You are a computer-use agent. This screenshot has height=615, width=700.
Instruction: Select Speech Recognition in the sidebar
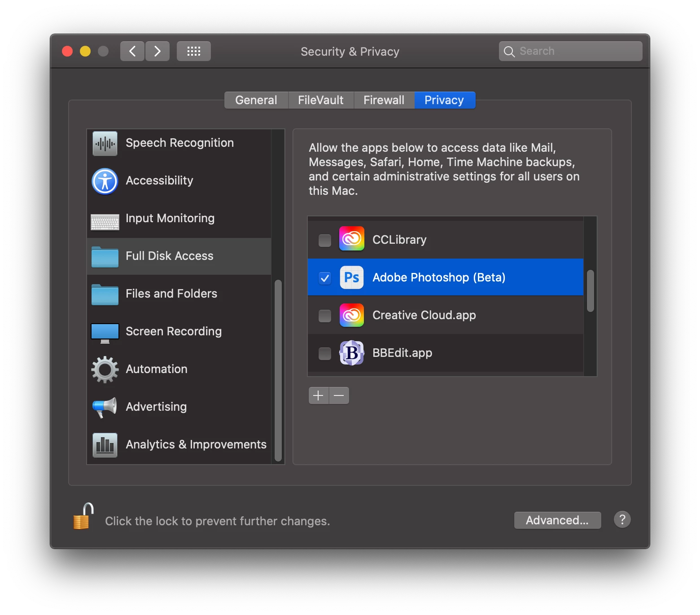coord(179,143)
